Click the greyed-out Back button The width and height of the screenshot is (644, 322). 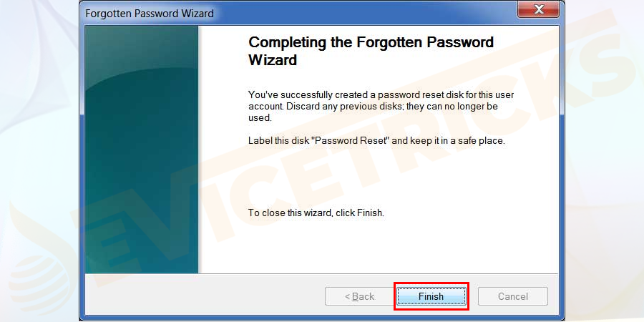[x=359, y=296]
